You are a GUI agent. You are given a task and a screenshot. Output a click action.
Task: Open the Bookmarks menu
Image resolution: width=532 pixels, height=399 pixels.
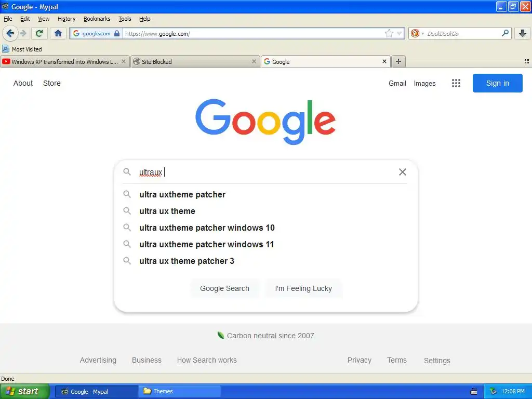(x=97, y=19)
